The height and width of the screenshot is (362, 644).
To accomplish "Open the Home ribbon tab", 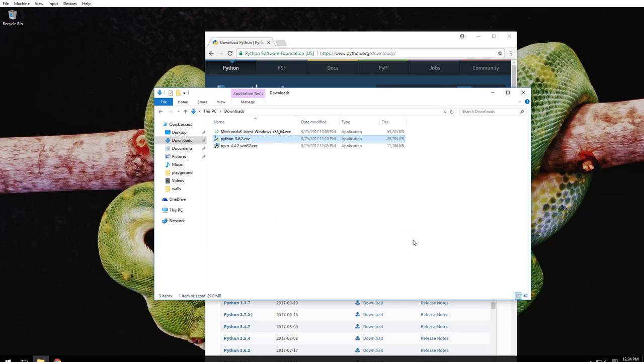I will pyautogui.click(x=183, y=102).
